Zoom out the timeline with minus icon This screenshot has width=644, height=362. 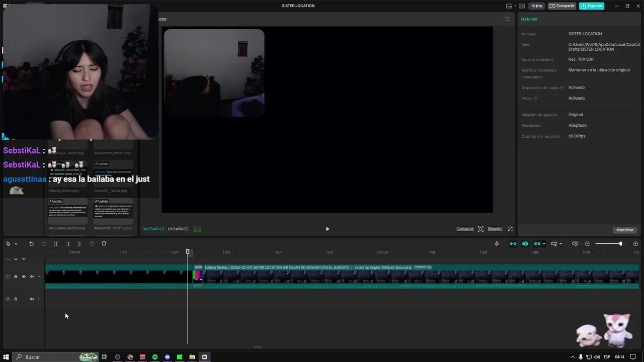coord(587,244)
